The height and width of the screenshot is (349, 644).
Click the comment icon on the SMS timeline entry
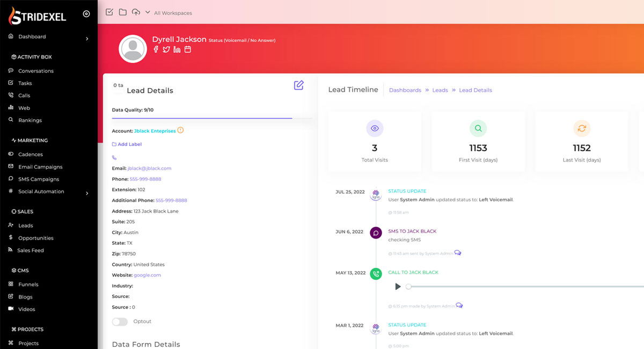[x=458, y=253]
